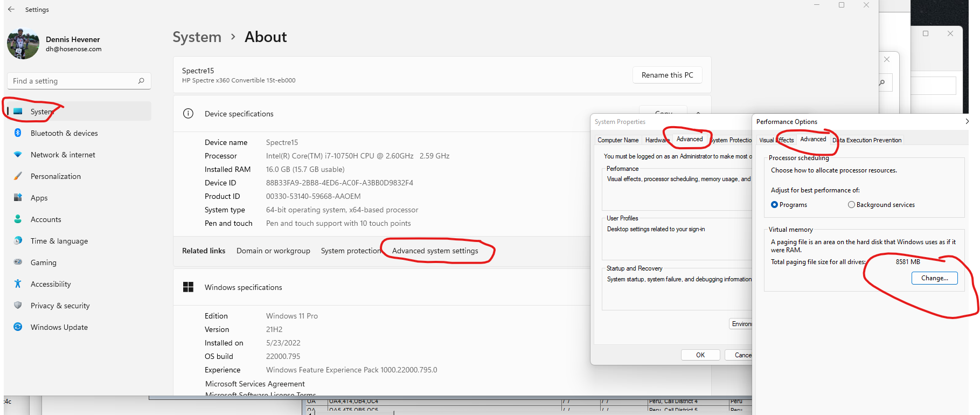Select Advanced tab in System Properties
Viewport: 980px width, 415px height.
pyautogui.click(x=689, y=139)
